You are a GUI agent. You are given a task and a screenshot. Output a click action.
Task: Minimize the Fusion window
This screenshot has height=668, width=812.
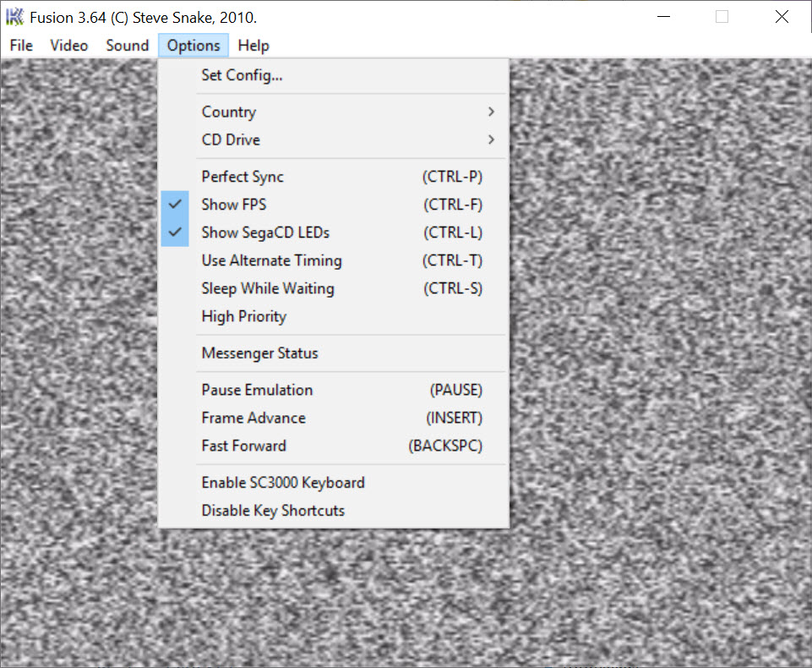click(x=663, y=17)
